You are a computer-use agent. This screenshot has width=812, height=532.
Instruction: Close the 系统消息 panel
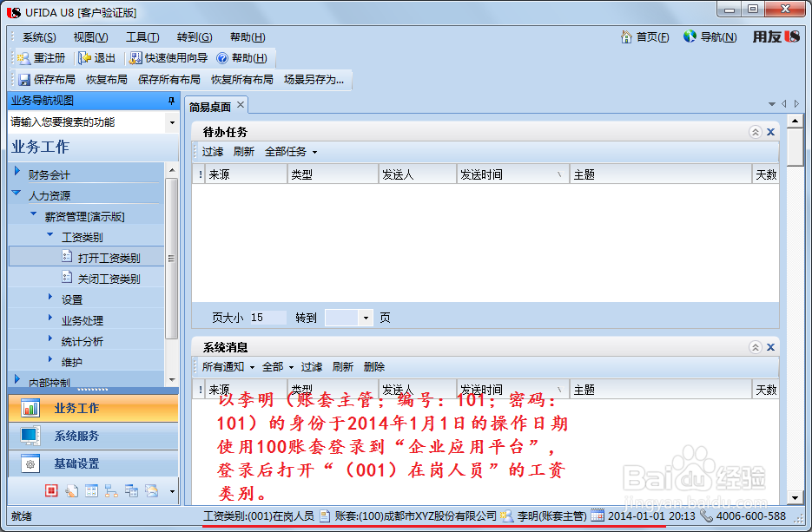click(x=770, y=347)
